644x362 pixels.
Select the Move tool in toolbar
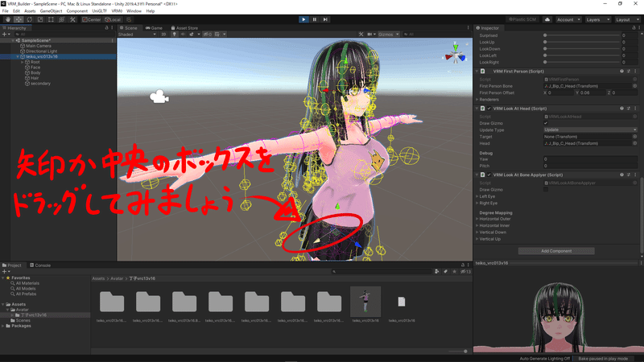pos(19,19)
